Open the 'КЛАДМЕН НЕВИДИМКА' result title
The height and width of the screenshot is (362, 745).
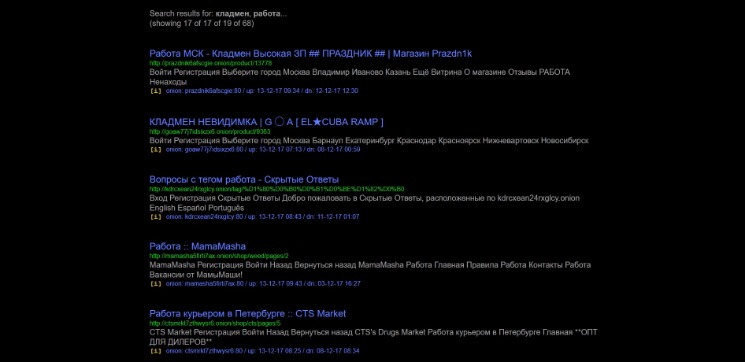(x=266, y=122)
